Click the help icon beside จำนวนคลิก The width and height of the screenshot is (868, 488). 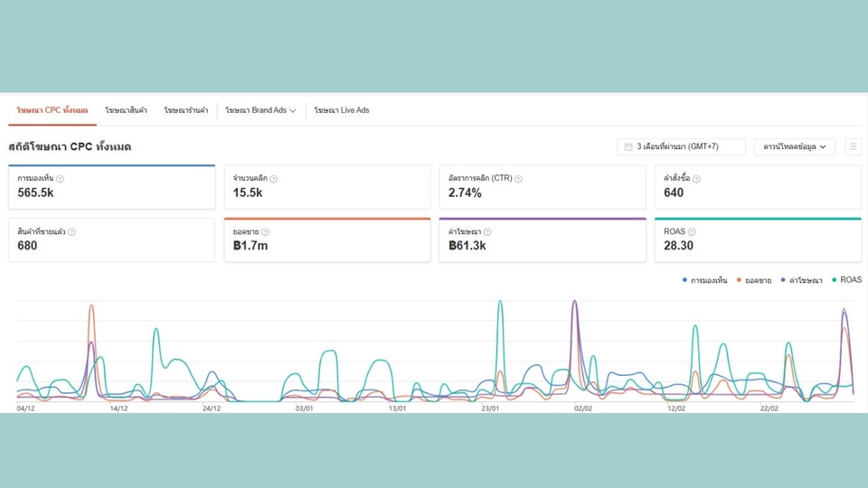pos(273,179)
